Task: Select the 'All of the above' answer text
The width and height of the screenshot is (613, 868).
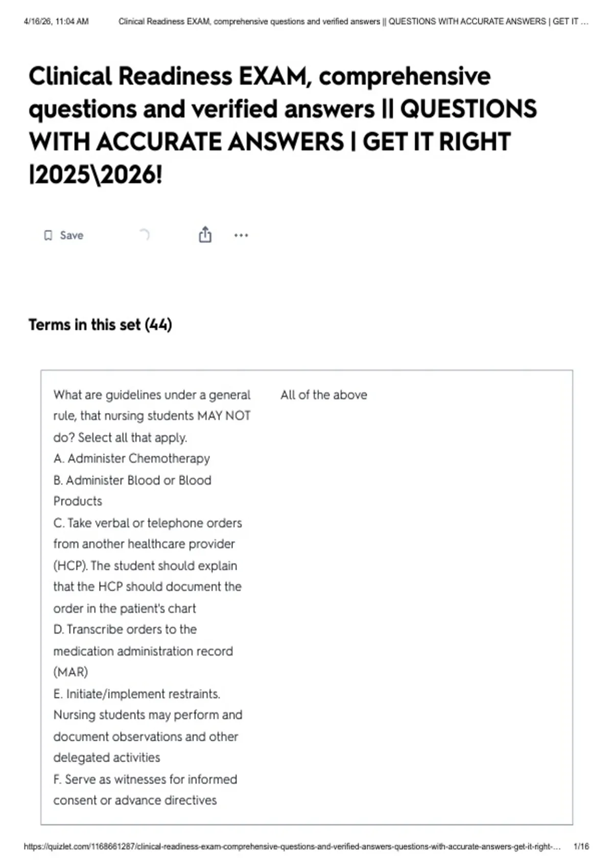Action: coord(324,395)
